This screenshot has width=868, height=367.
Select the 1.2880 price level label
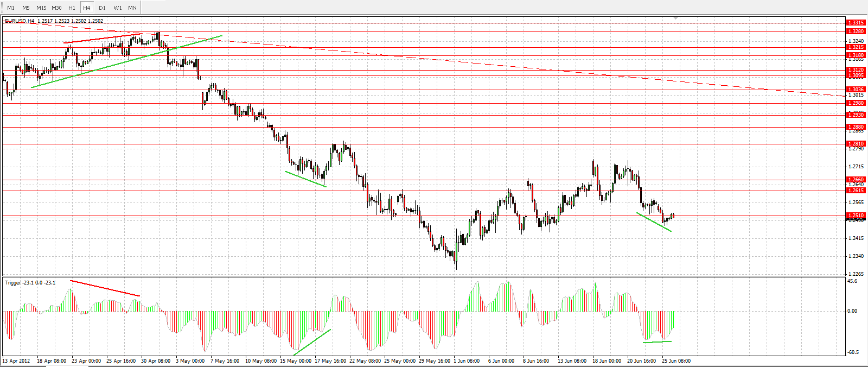click(x=856, y=127)
